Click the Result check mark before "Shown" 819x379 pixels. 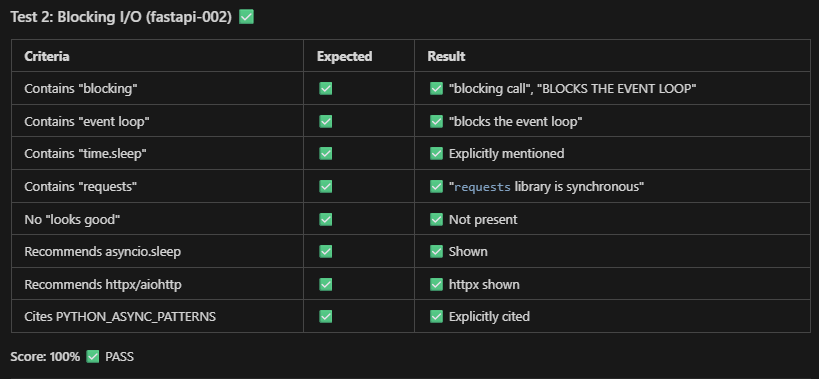(436, 252)
